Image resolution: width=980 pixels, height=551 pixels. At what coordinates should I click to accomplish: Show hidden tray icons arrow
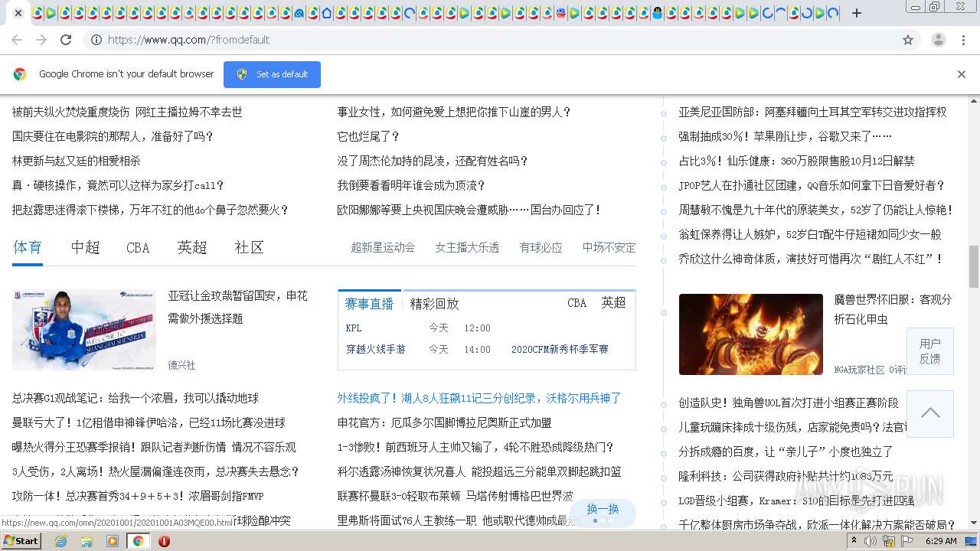[x=855, y=541]
